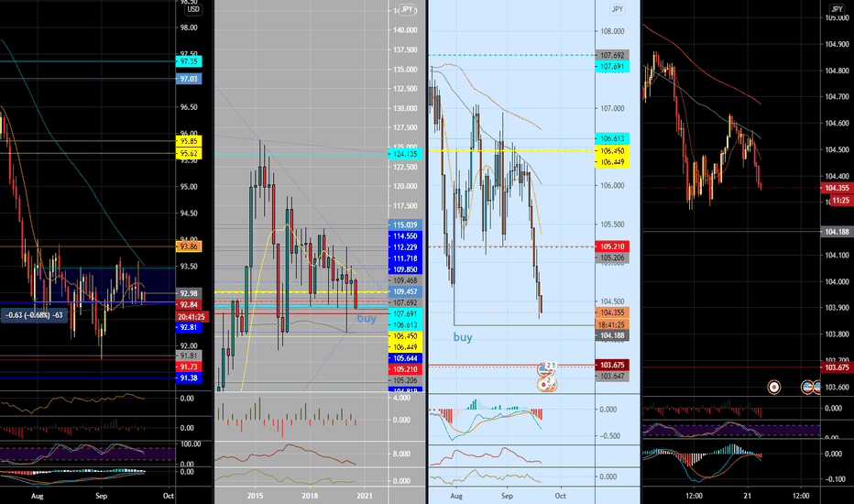The width and height of the screenshot is (854, 504).
Task: Click the 2018 label on time axis
Action: point(310,496)
